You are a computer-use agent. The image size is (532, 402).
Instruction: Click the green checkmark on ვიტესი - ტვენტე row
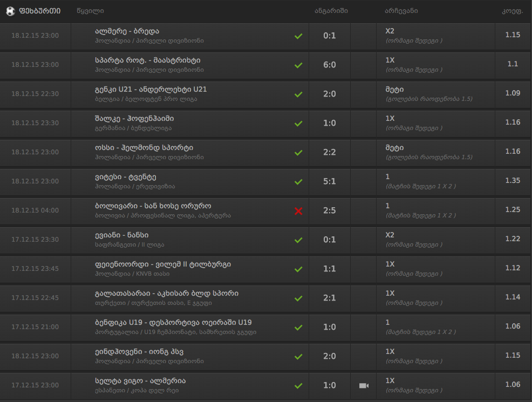pos(298,182)
